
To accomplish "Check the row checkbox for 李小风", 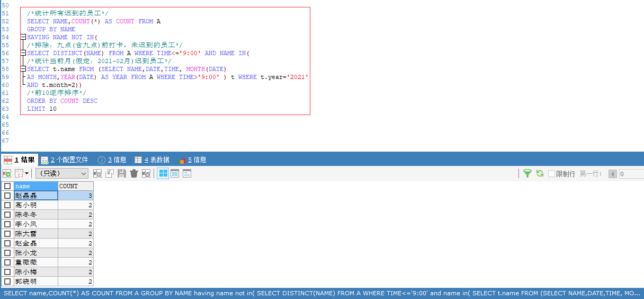I will [7, 224].
